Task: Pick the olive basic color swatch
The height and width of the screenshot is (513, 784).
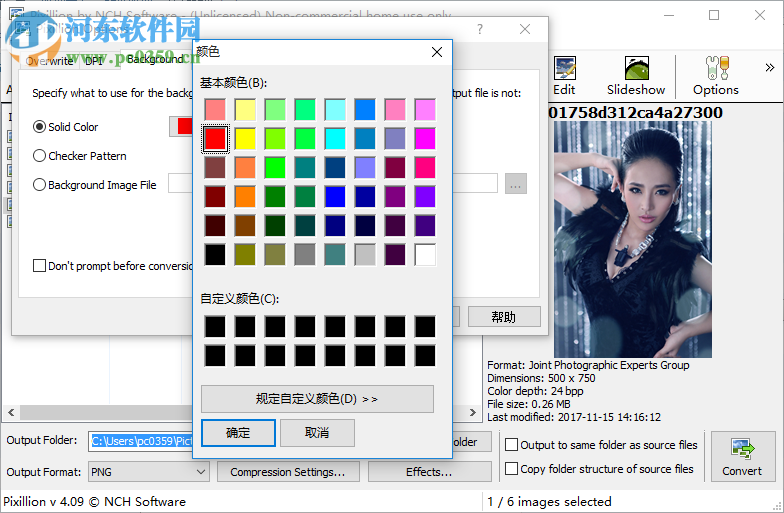Action: [x=246, y=254]
